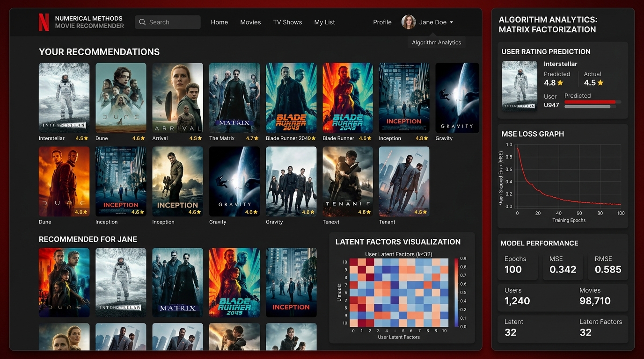Click the red Netflix N logo
The height and width of the screenshot is (359, 644).
pyautogui.click(x=44, y=22)
